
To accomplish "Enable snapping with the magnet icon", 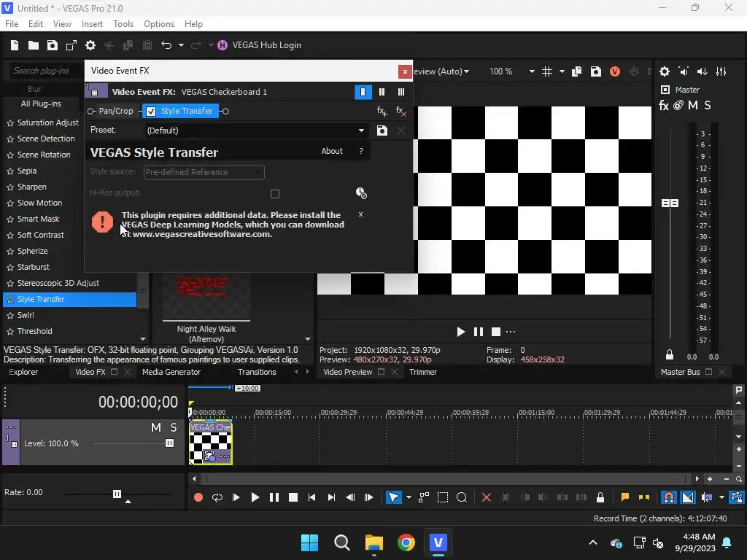I will point(669,497).
